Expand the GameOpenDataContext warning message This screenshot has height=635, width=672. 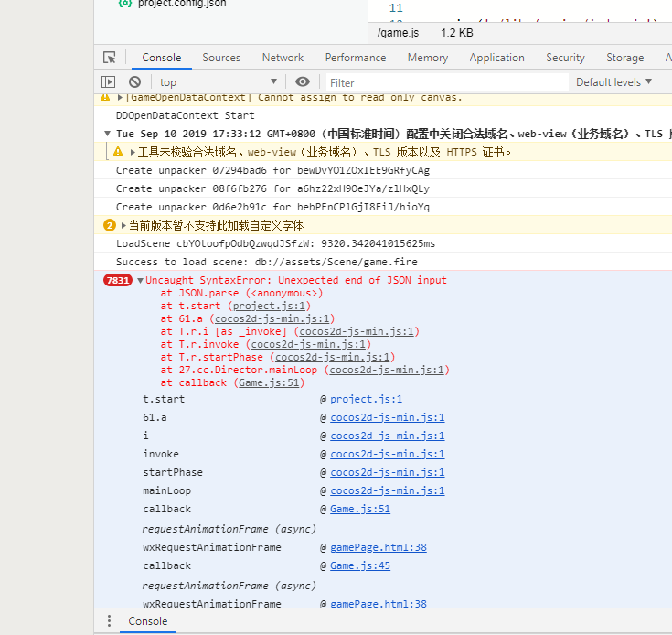[120, 98]
